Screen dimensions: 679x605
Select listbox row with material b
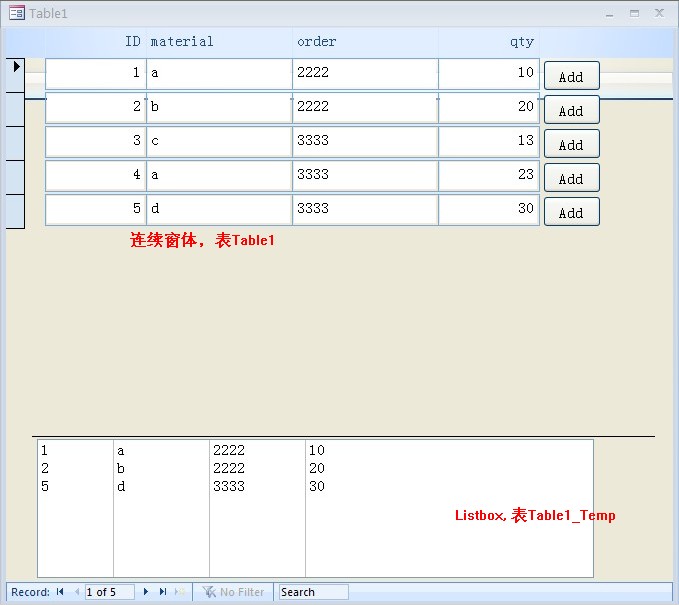coord(200,468)
